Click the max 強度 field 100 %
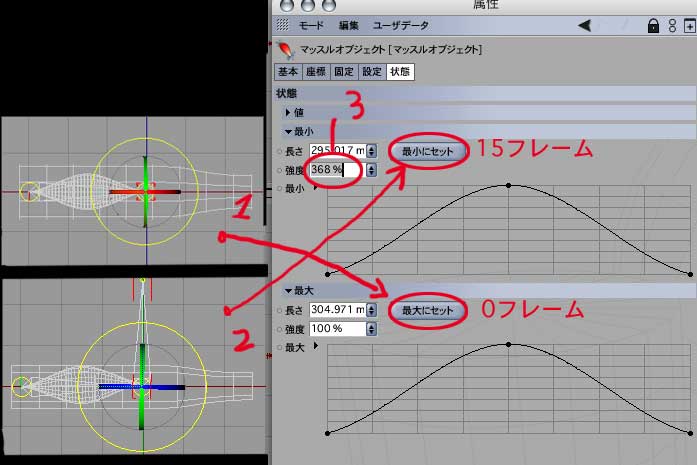The width and height of the screenshot is (697, 465). 338,329
